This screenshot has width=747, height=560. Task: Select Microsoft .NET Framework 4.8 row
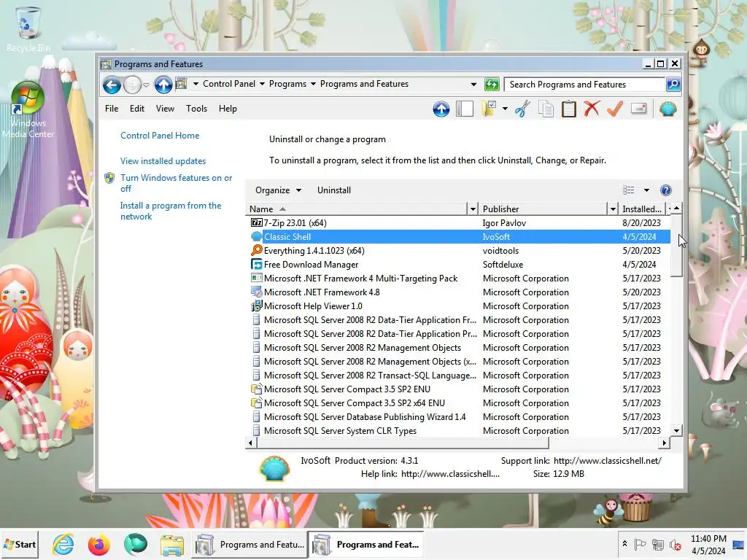460,292
